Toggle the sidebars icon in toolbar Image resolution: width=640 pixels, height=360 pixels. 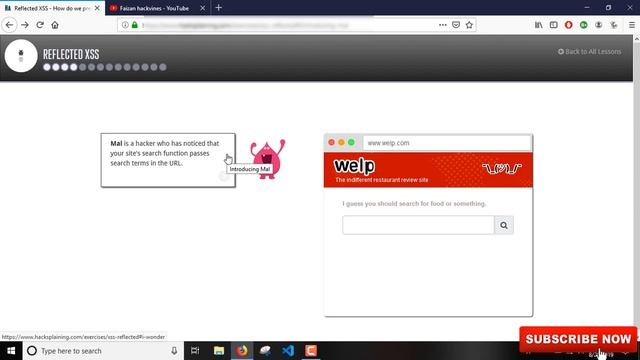tap(553, 25)
